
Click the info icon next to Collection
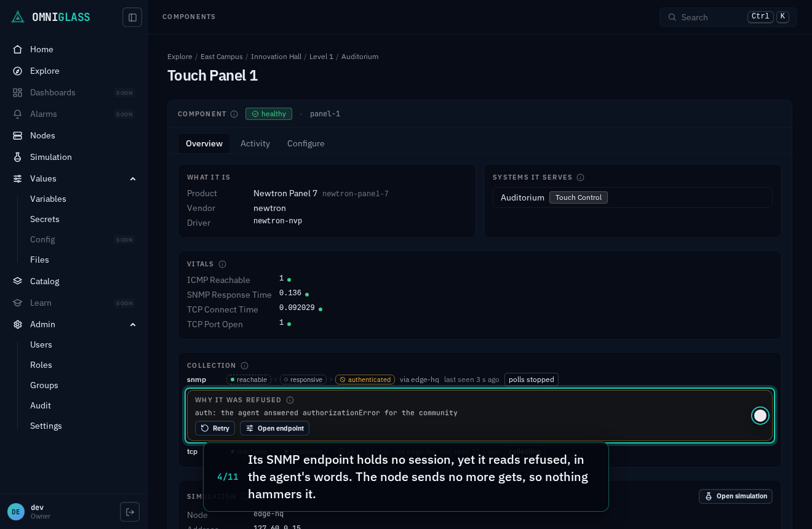[x=245, y=365]
